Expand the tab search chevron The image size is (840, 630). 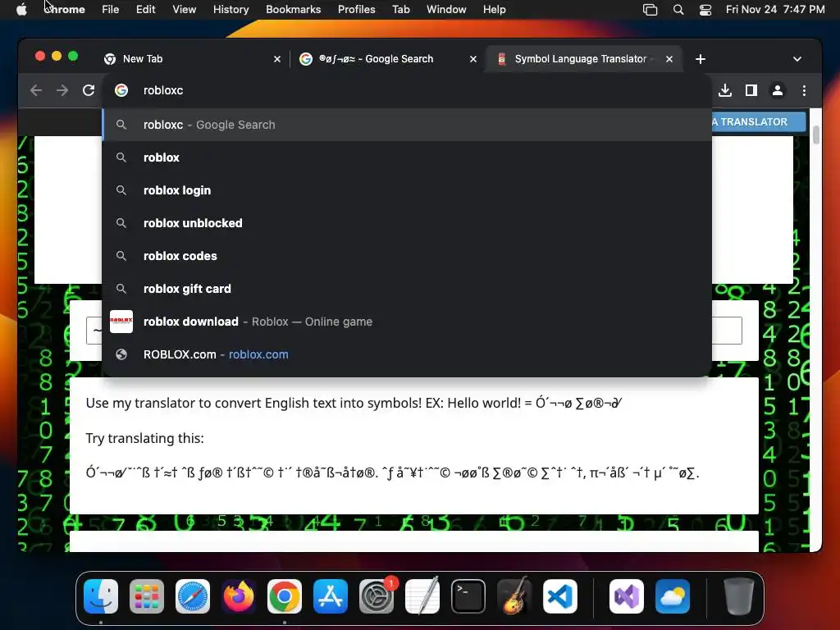797,59
